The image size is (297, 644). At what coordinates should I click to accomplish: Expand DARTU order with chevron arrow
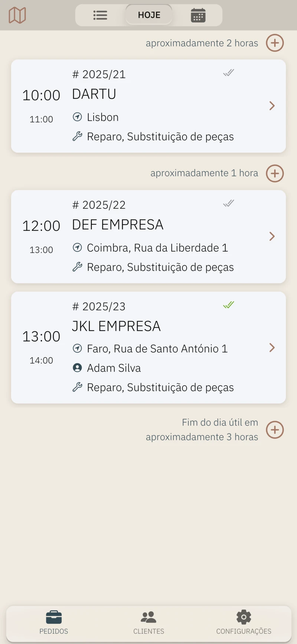(x=272, y=106)
